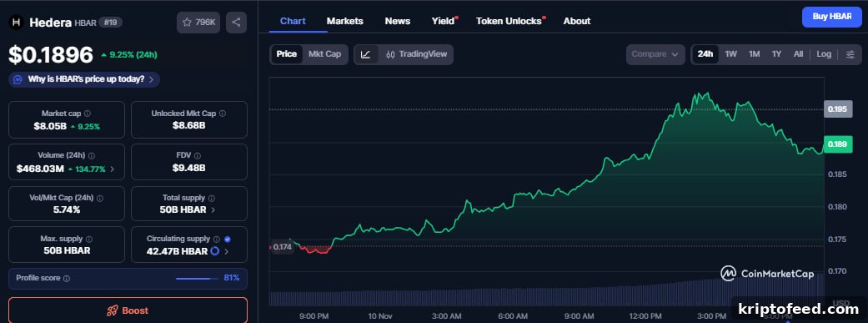Expand Volume (24h) details chevron
Screen dimensions: 868x323
[113, 169]
